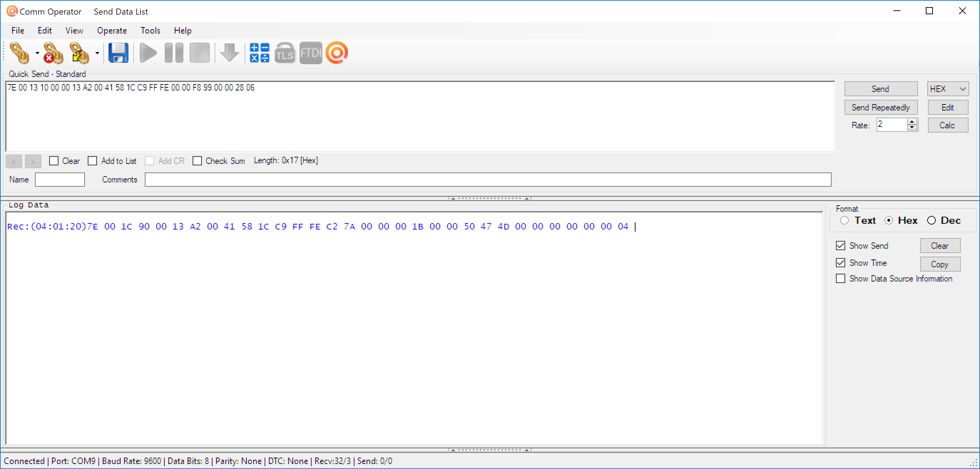The width and height of the screenshot is (980, 469).
Task: Enable the Add to List checkbox
Action: (92, 161)
